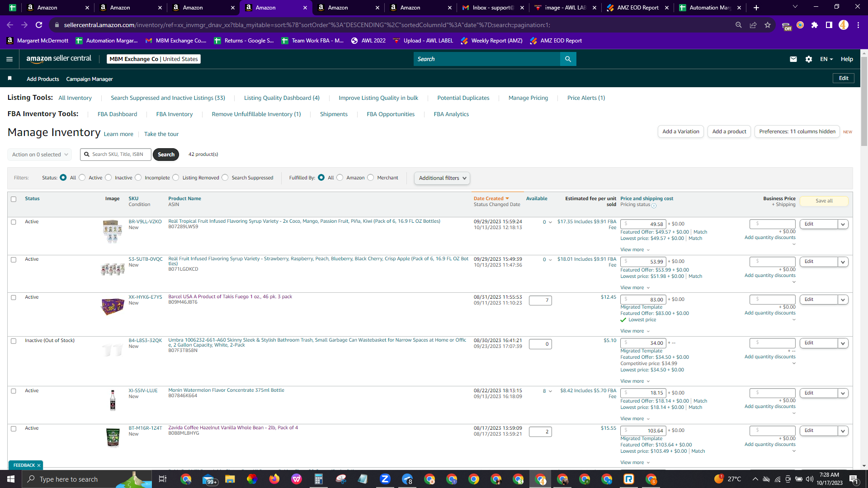
Task: Open the Additional filters dropdown
Action: tap(442, 178)
